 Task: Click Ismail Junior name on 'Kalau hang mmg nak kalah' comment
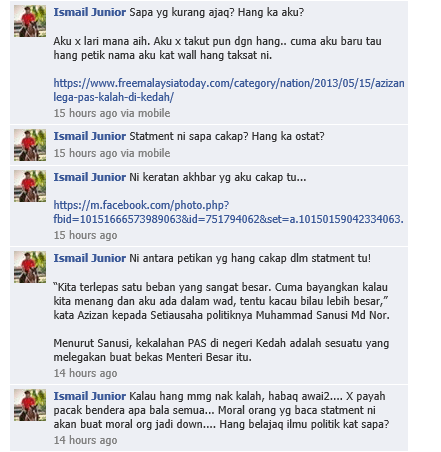[90, 396]
